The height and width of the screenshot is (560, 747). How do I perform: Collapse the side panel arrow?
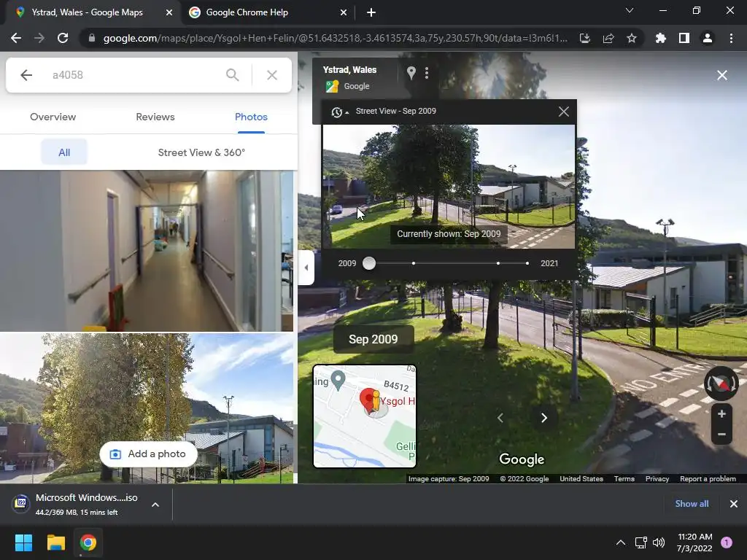pyautogui.click(x=306, y=268)
